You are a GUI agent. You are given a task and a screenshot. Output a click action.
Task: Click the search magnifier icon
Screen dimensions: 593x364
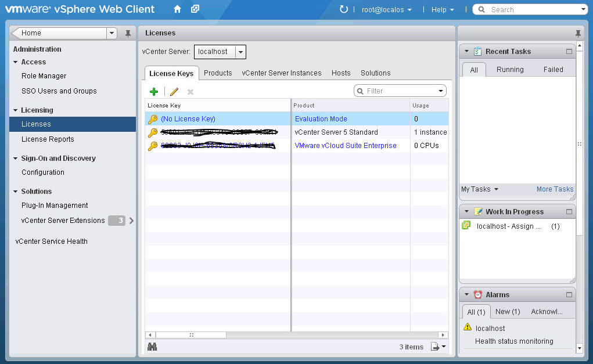(481, 9)
